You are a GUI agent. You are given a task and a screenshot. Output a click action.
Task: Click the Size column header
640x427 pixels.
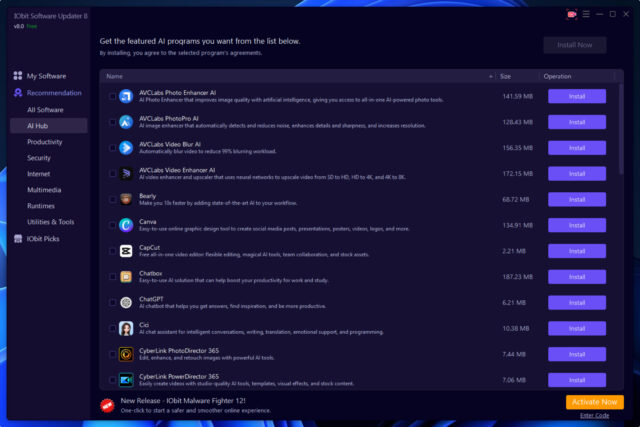pyautogui.click(x=506, y=76)
